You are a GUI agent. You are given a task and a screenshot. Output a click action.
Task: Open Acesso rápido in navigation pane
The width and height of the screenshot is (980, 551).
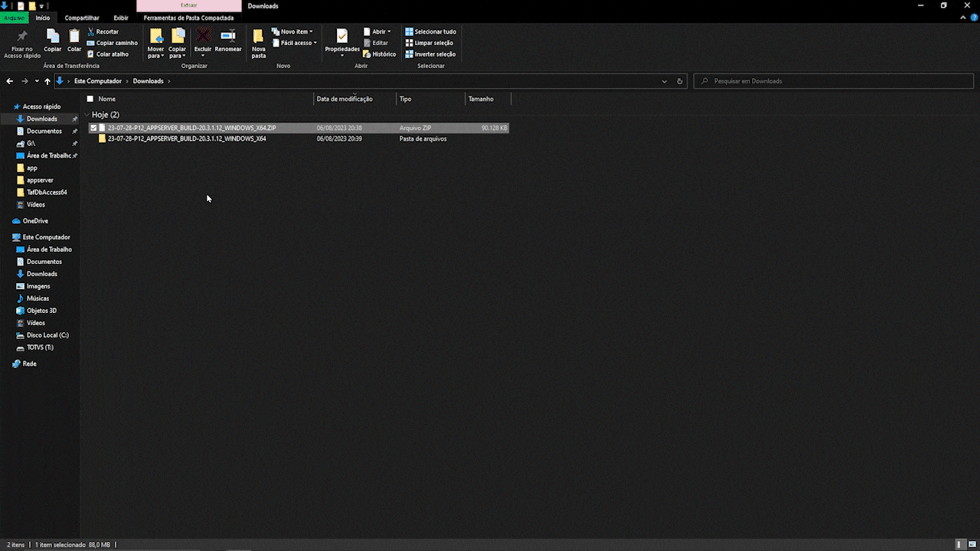(x=37, y=107)
